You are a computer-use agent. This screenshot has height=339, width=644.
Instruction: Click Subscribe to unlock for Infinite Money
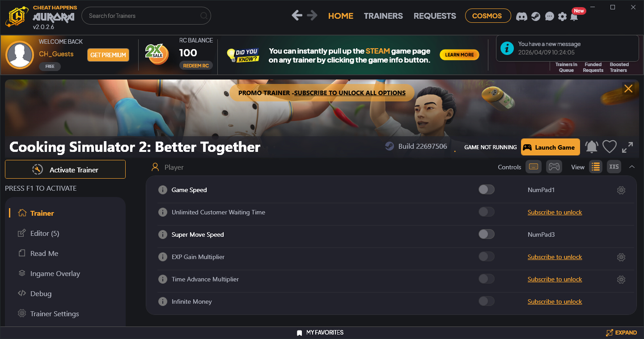pos(555,302)
